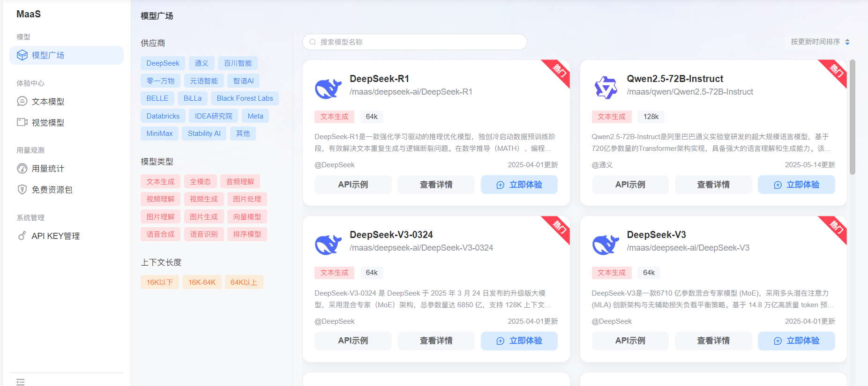Filter by 元语智能 provider

point(204,81)
